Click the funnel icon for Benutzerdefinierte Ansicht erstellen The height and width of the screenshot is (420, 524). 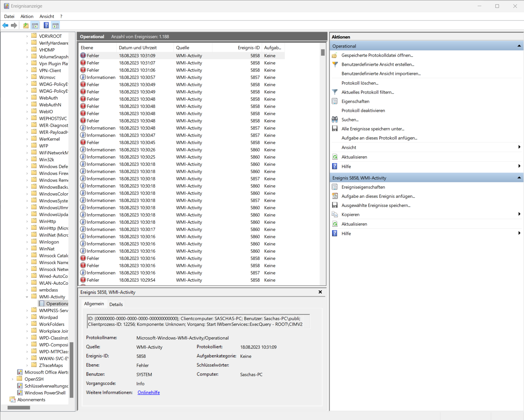[x=335, y=65]
